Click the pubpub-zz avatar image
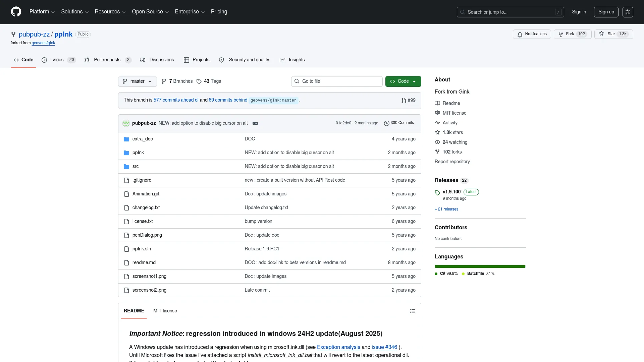644x362 pixels. [x=126, y=123]
